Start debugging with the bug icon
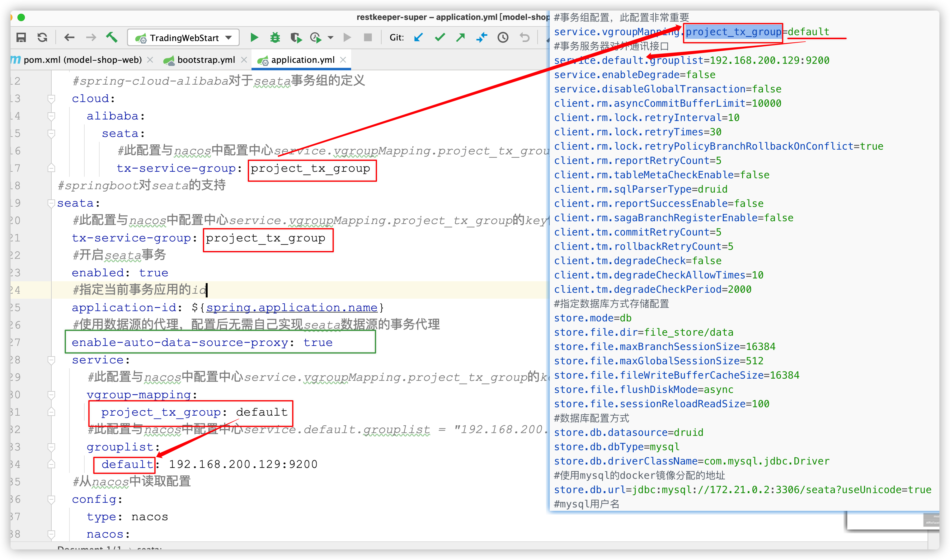 point(275,37)
